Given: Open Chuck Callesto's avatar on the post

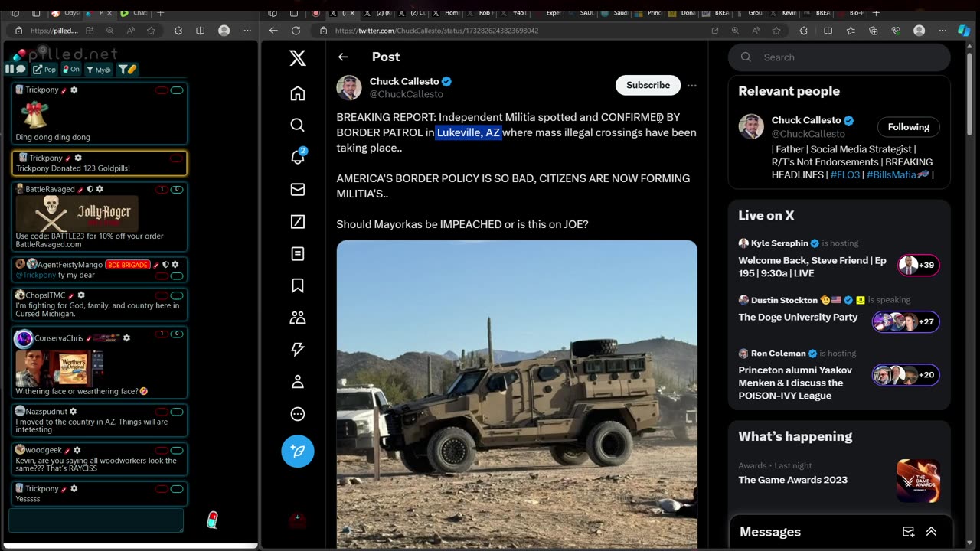Looking at the screenshot, I should tap(349, 87).
